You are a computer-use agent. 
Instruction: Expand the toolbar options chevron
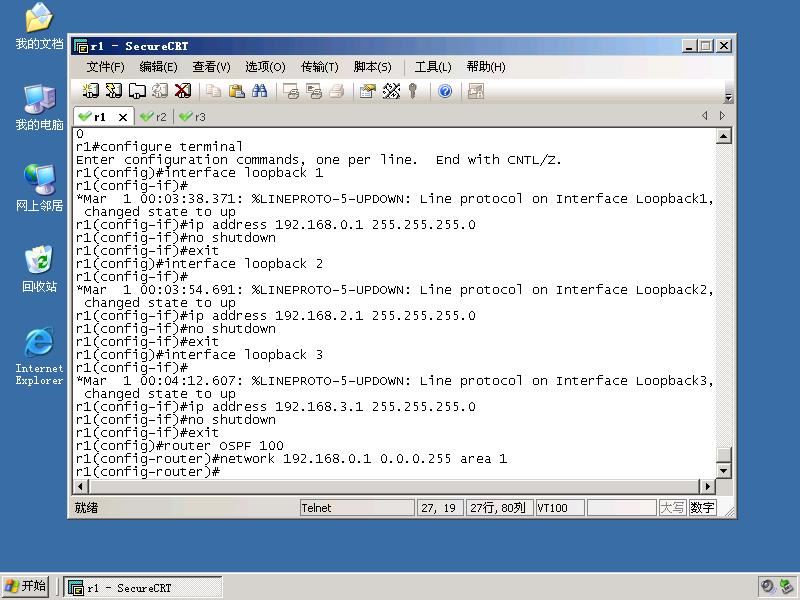729,97
